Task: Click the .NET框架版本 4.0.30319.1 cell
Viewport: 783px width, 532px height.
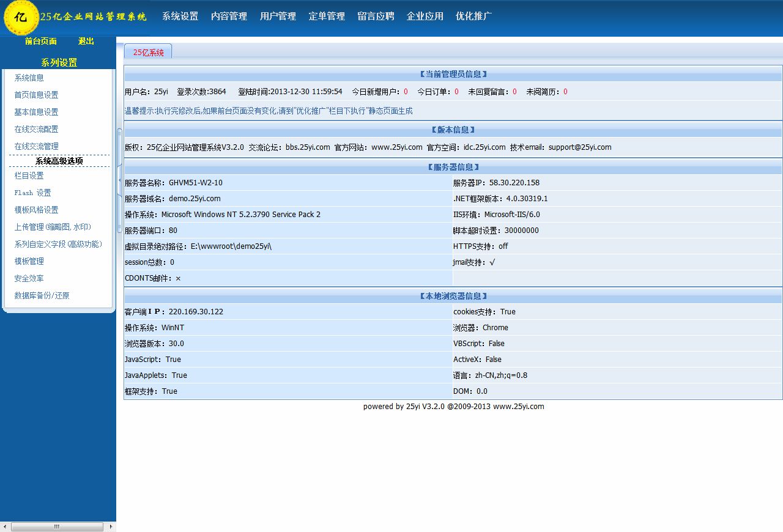Action: 617,199
